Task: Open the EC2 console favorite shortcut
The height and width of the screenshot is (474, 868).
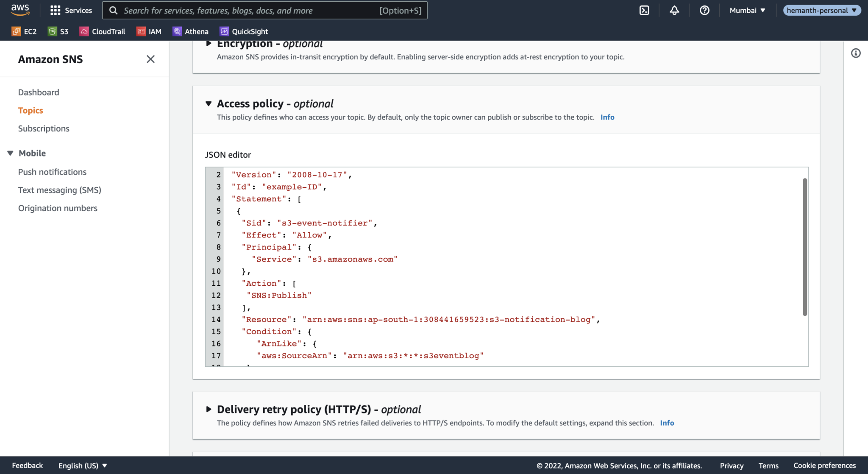Action: pyautogui.click(x=24, y=31)
